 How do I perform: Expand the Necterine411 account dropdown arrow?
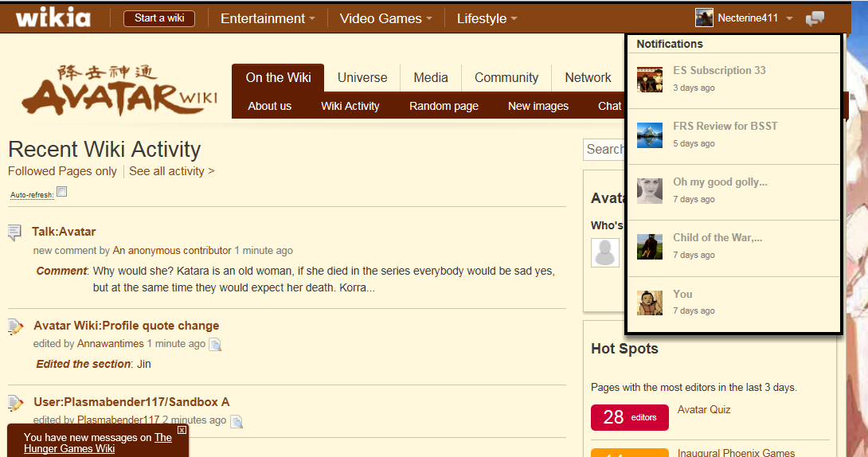[789, 18]
